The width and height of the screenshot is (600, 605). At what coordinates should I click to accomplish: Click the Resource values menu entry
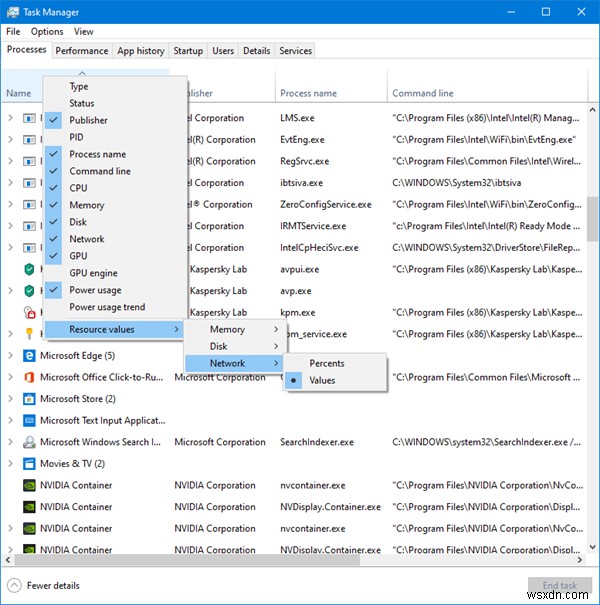[x=114, y=329]
